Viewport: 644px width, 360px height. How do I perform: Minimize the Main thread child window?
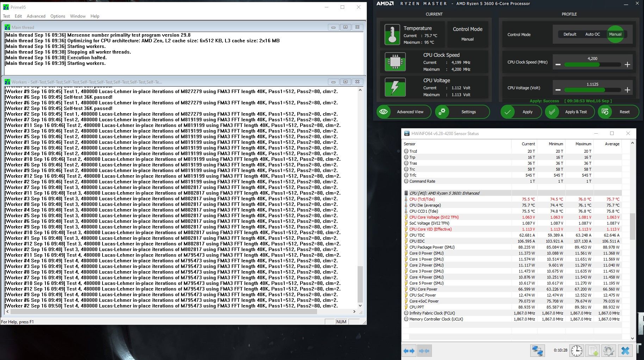point(333,27)
